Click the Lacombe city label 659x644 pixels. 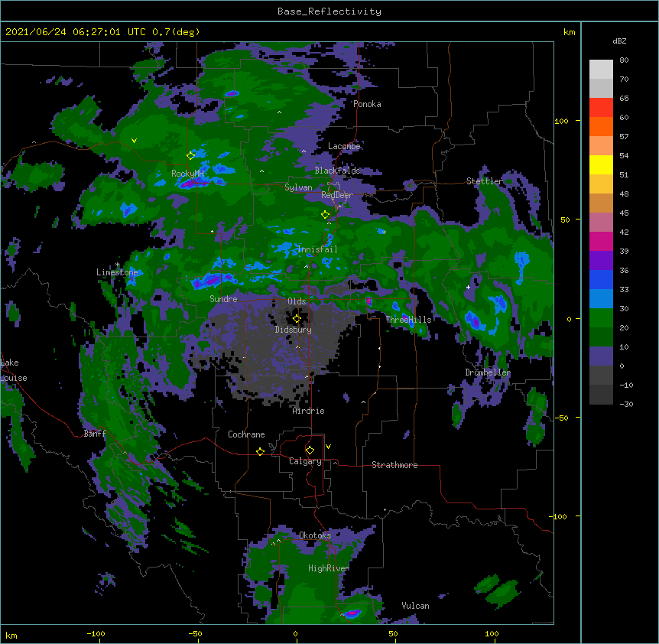point(344,146)
